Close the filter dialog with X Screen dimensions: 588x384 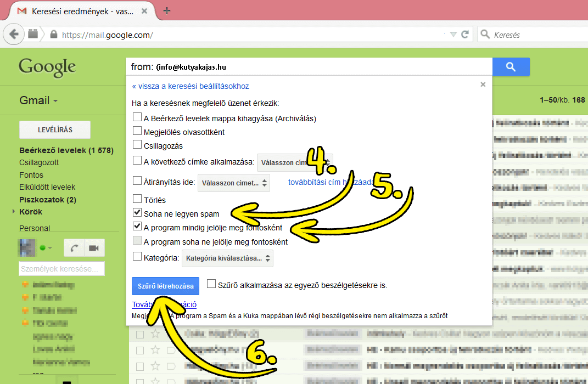[483, 84]
